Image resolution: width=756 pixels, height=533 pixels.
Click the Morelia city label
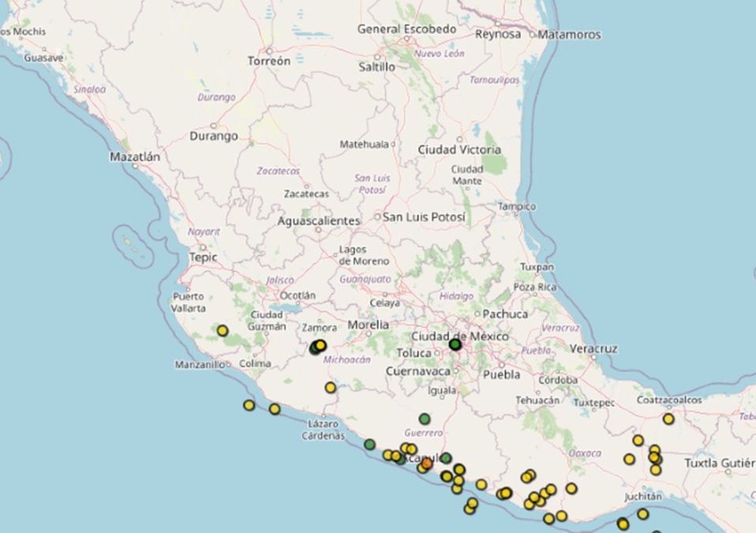[x=369, y=325]
